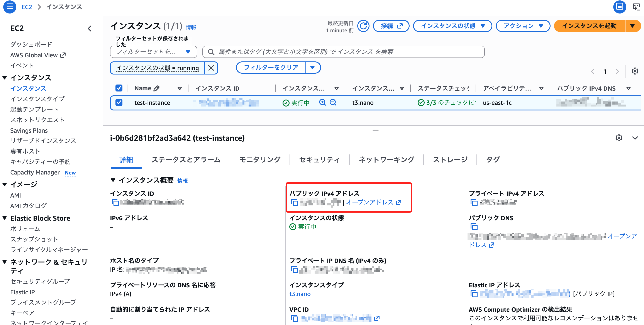The width and height of the screenshot is (644, 325).
Task: Open Savings Plans in the sidebar
Action: coord(29,130)
